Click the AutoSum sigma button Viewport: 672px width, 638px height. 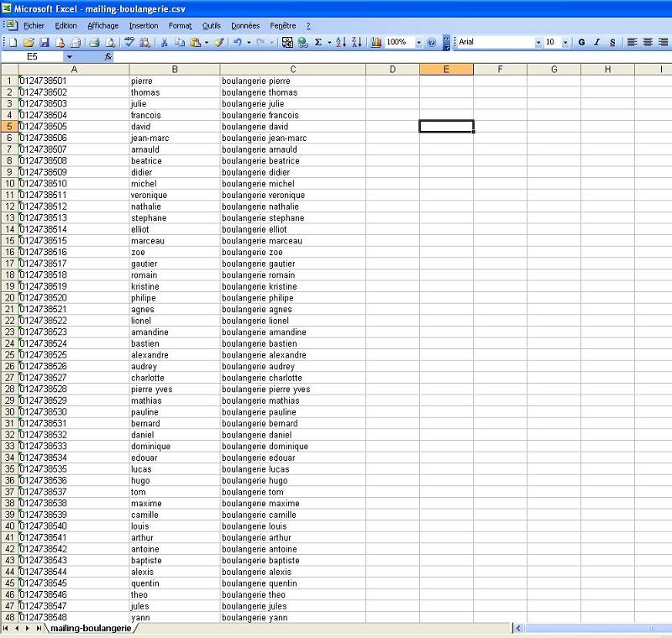[x=318, y=42]
